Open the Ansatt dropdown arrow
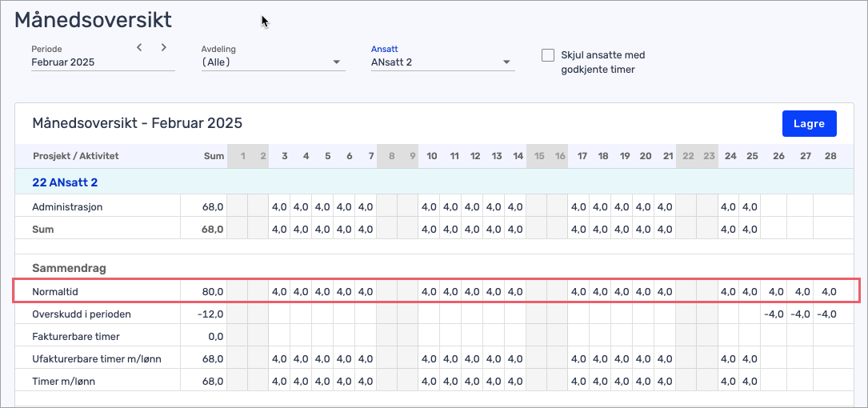868x408 pixels. pyautogui.click(x=506, y=62)
